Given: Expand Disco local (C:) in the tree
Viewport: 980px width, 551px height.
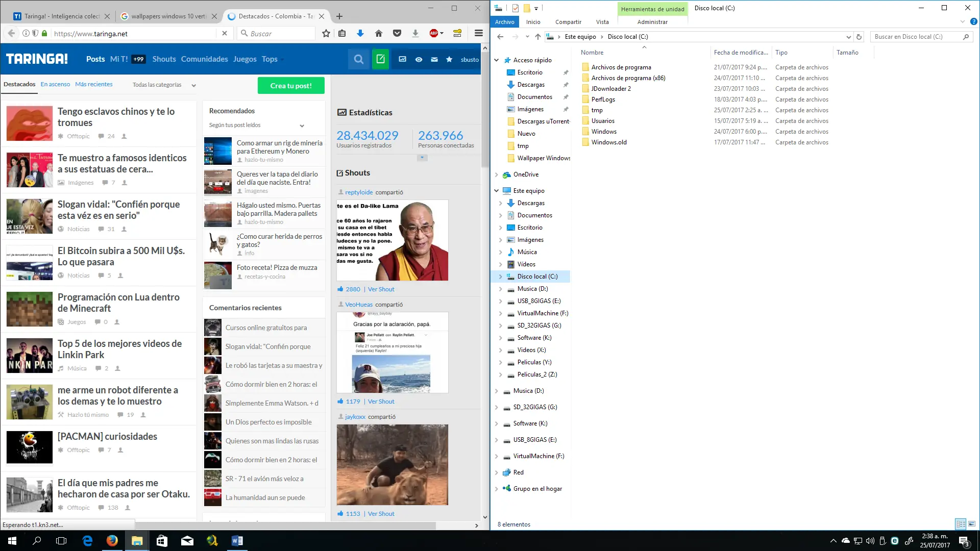Looking at the screenshot, I should 500,277.
